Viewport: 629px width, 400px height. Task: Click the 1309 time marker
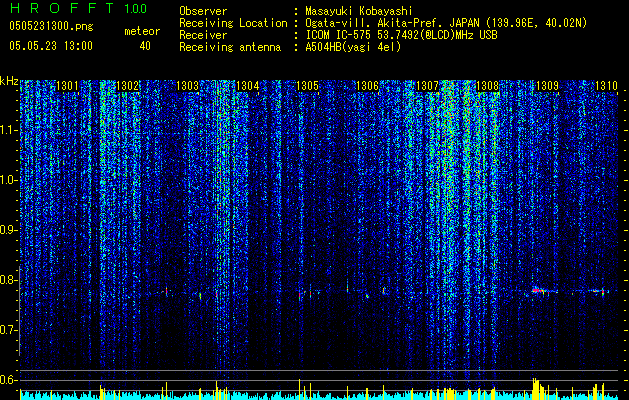(547, 85)
